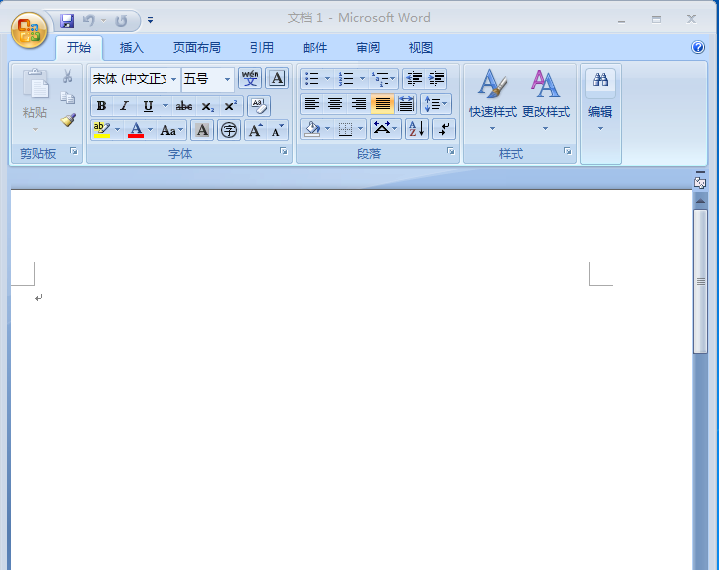The width and height of the screenshot is (719, 570).
Task: Decrease paragraph indent
Action: click(414, 79)
